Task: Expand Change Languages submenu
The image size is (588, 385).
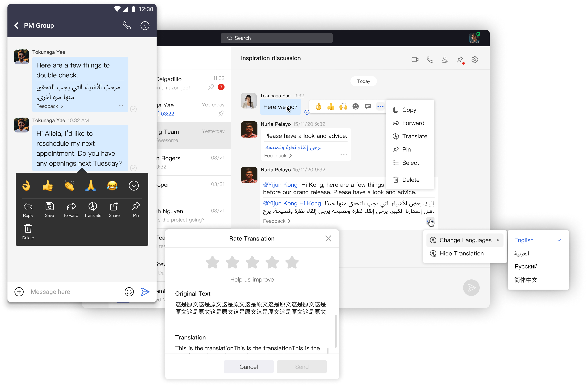Action: click(465, 240)
